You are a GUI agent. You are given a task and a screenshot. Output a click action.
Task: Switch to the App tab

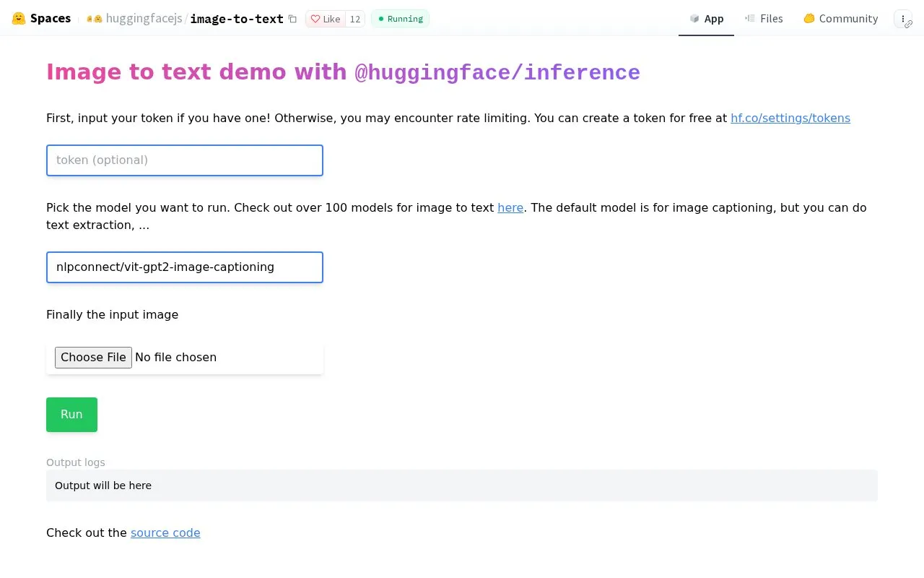[706, 19]
